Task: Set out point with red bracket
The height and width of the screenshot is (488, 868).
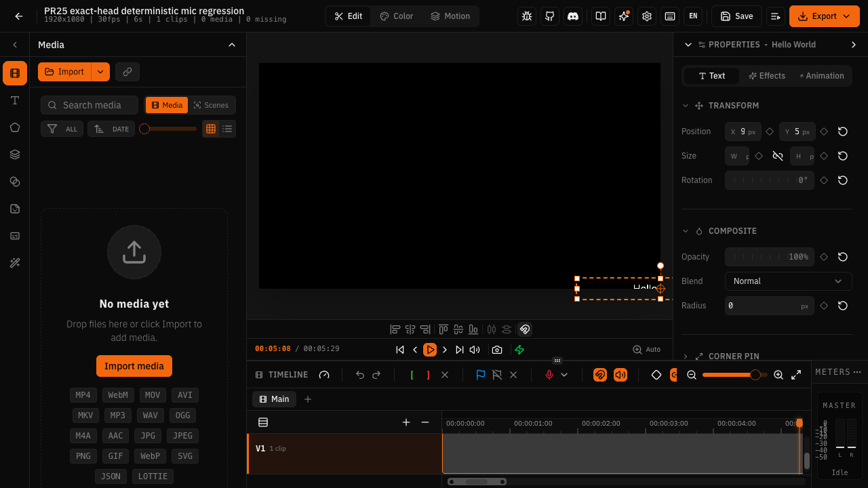Action: (428, 375)
